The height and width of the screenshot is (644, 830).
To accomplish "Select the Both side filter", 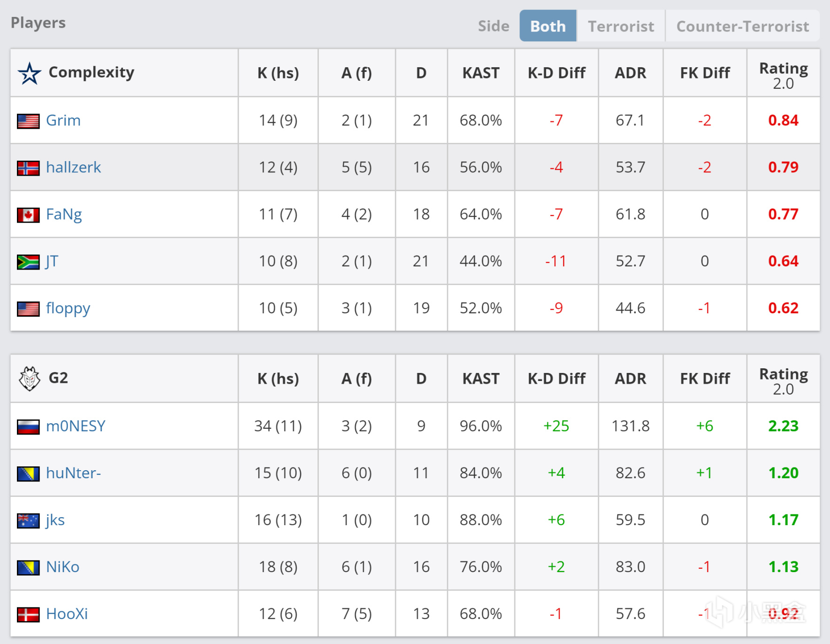I will point(547,26).
